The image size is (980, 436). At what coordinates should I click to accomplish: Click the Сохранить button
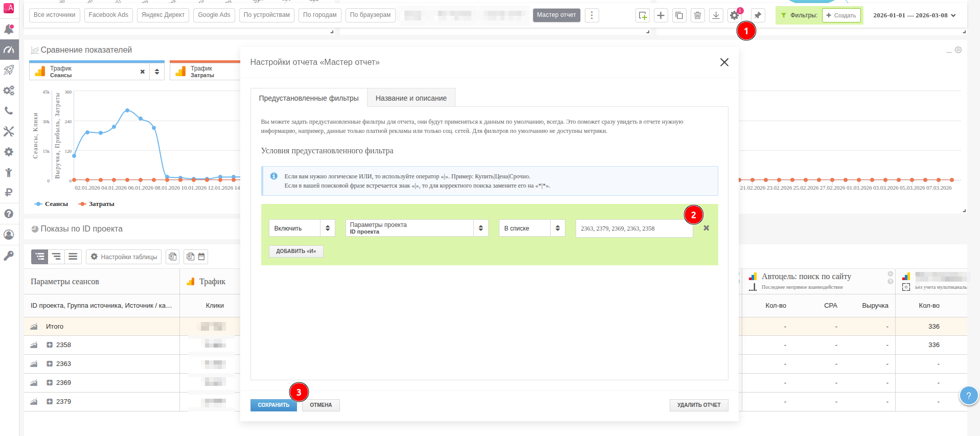[274, 405]
